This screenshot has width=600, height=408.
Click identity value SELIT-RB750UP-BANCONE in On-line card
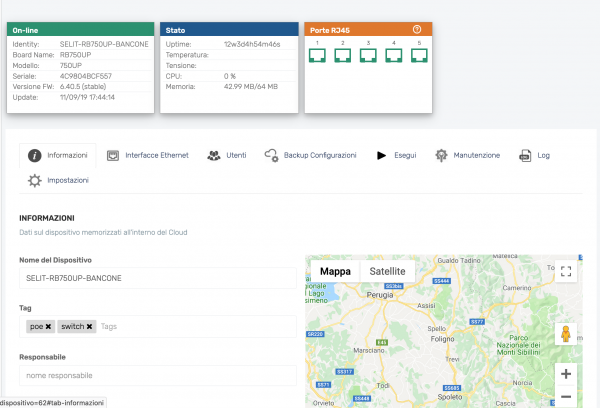point(104,44)
